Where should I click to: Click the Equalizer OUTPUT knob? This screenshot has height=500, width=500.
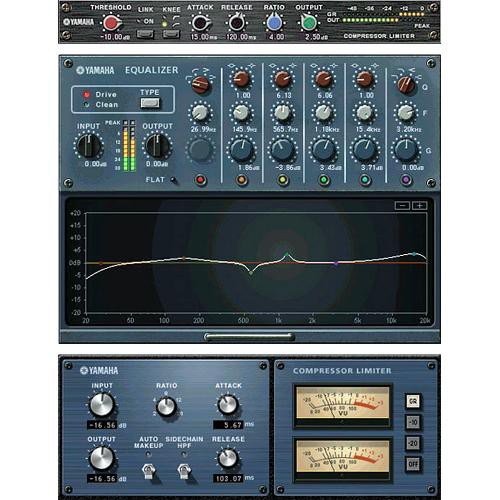(157, 146)
